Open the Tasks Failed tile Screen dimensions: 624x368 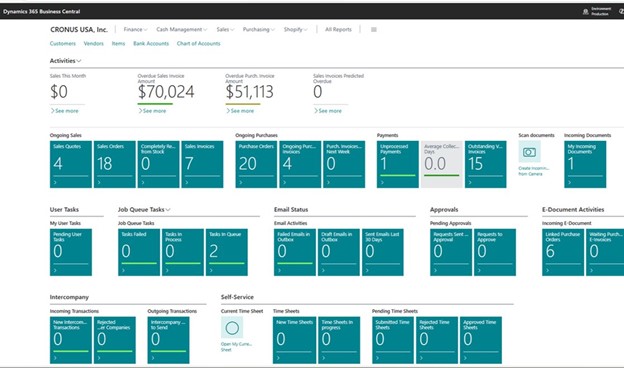139,252
